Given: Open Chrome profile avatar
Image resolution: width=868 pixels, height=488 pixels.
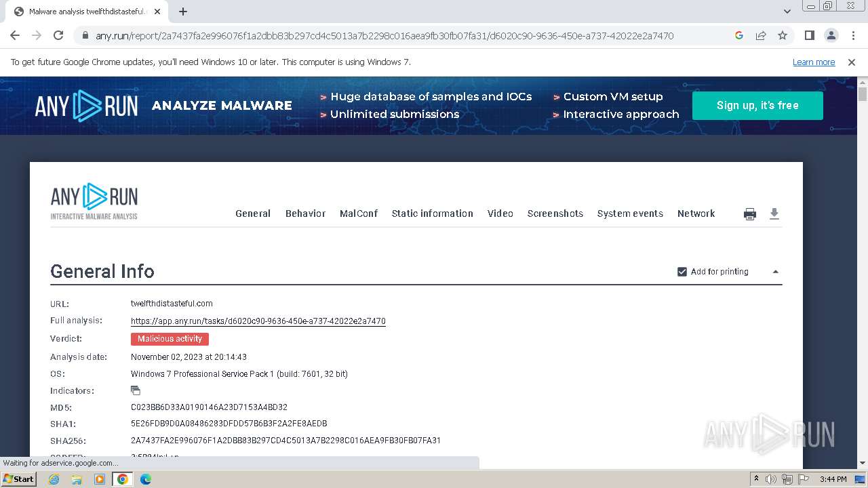Looking at the screenshot, I should (831, 35).
